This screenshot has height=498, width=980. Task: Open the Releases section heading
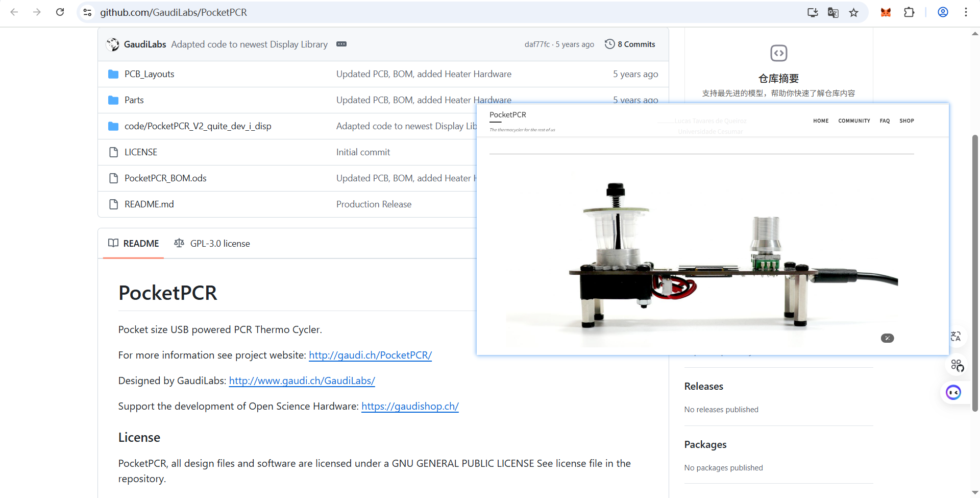click(703, 387)
